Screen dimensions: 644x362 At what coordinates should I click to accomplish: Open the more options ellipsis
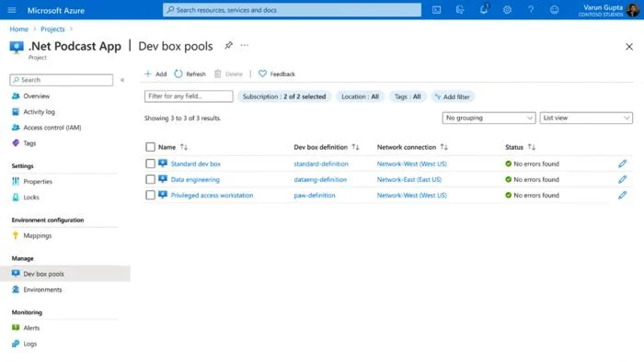coord(245,46)
